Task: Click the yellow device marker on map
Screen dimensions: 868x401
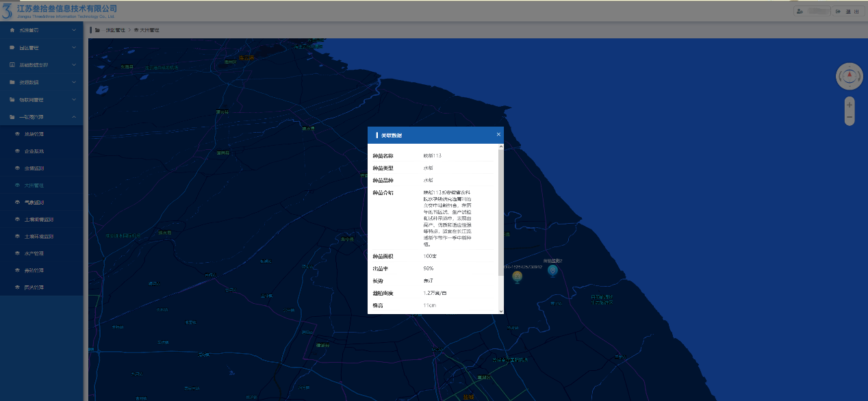Action: point(518,276)
